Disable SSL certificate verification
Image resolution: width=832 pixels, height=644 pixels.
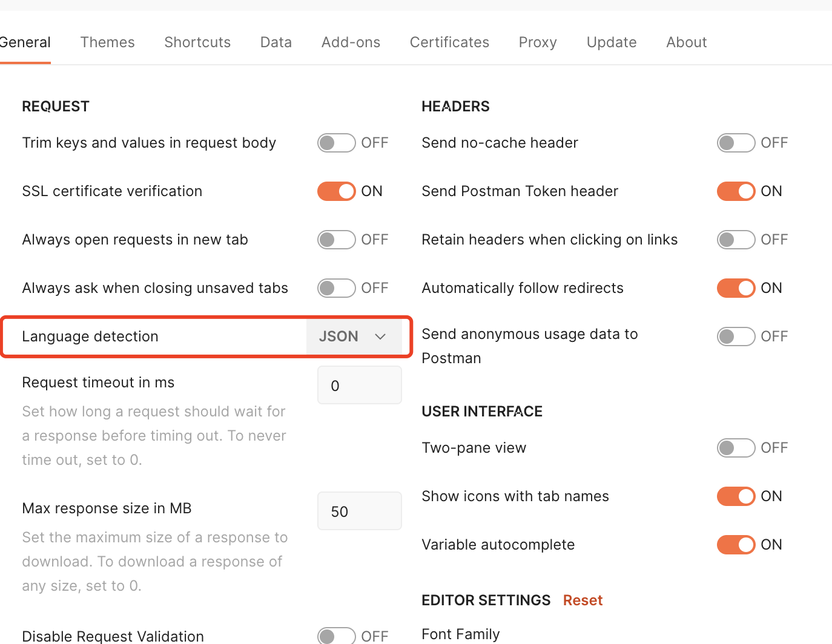pyautogui.click(x=336, y=191)
